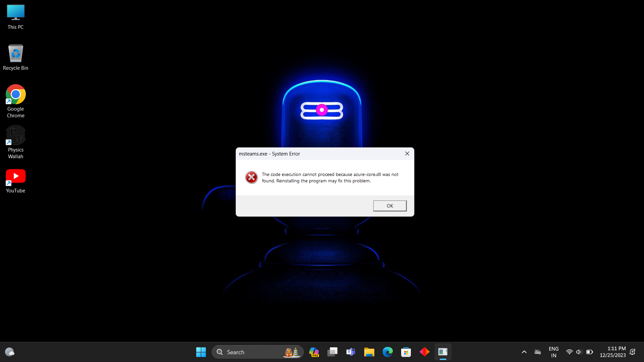Click the azure-core.dll error message text

[330, 177]
